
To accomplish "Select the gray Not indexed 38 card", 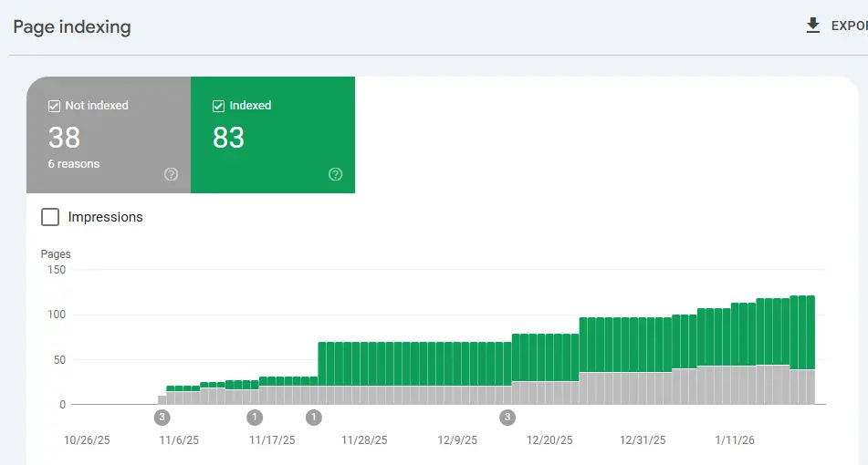I will coord(109,135).
